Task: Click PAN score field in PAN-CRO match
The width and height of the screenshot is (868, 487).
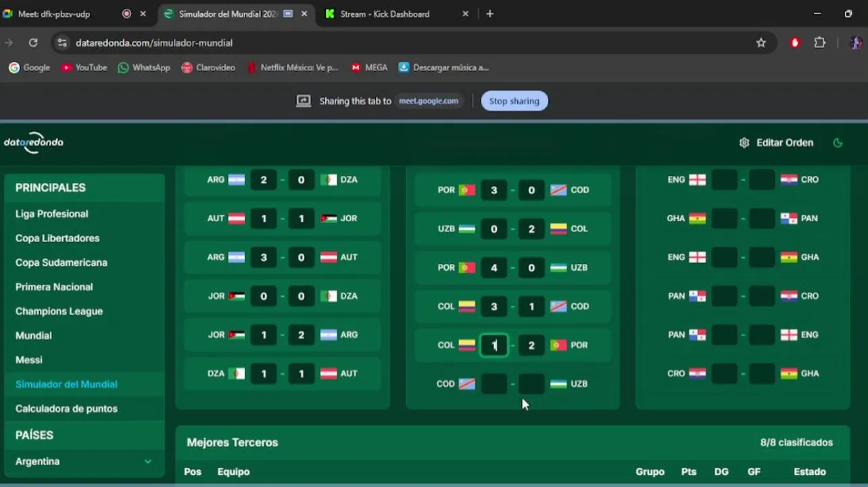Action: click(x=724, y=296)
